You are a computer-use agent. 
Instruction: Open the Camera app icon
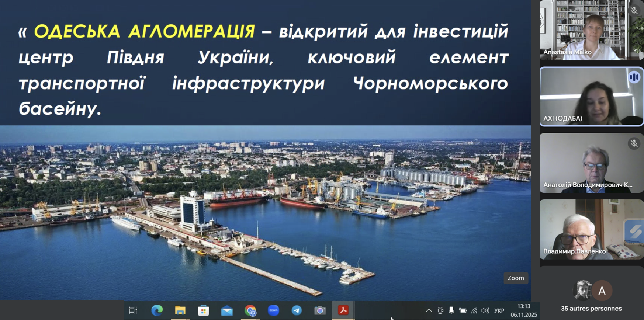(x=320, y=310)
